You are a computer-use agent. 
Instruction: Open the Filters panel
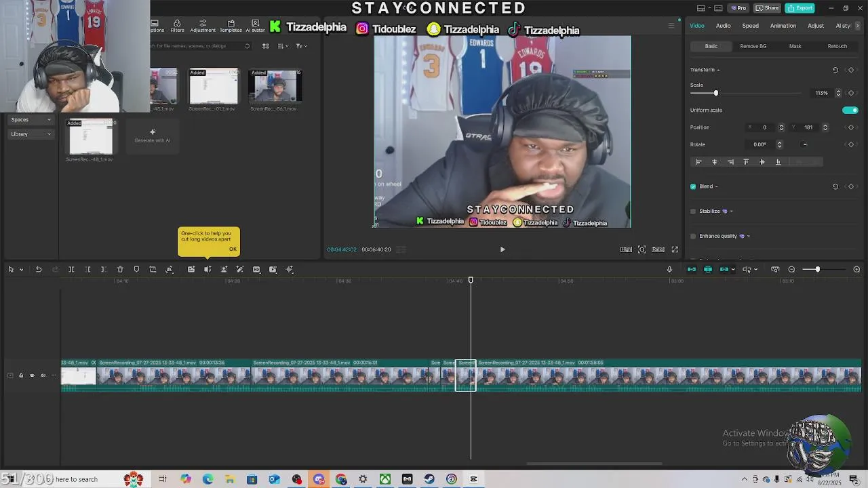[x=177, y=26]
